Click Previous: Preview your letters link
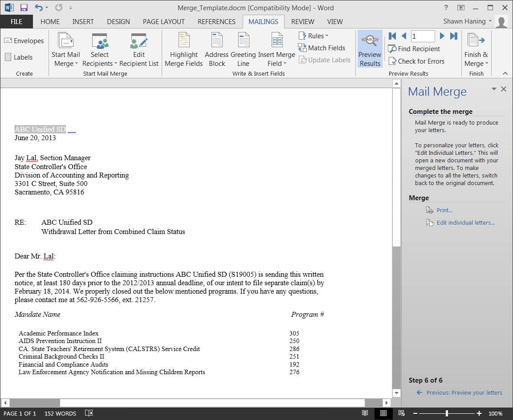 [464, 392]
